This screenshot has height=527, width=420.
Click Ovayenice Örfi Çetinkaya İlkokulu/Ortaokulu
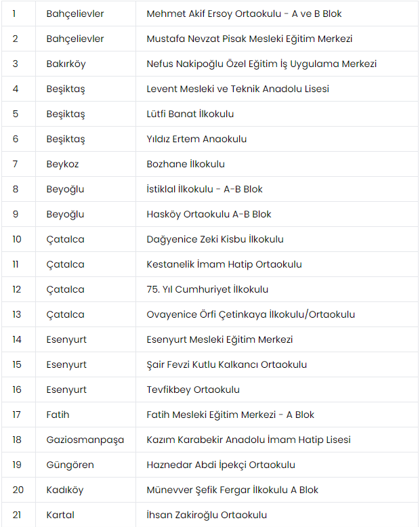[251, 314]
